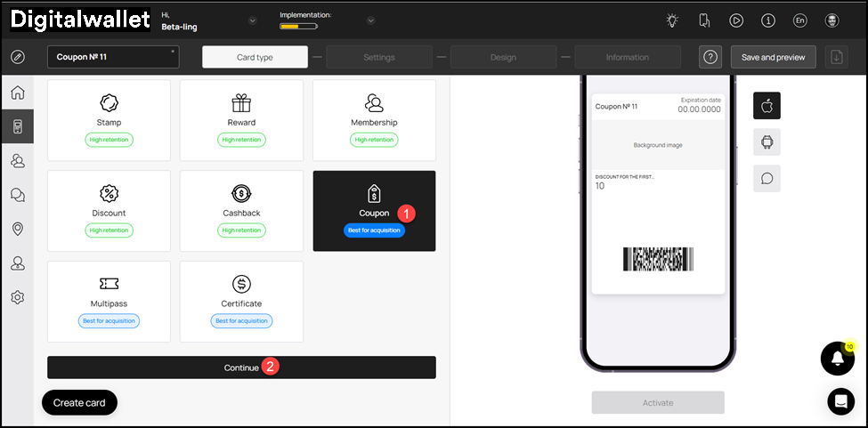Click Save and preview
868x428 pixels.
tap(774, 57)
